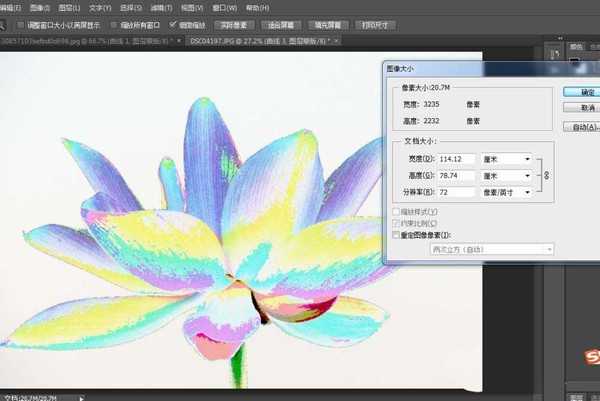Toggle the 缩放所有窗口 checkbox

tap(113, 24)
